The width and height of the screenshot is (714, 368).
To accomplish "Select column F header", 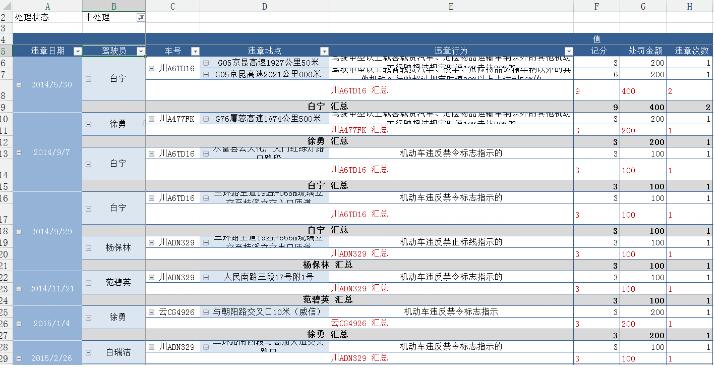I will [597, 6].
